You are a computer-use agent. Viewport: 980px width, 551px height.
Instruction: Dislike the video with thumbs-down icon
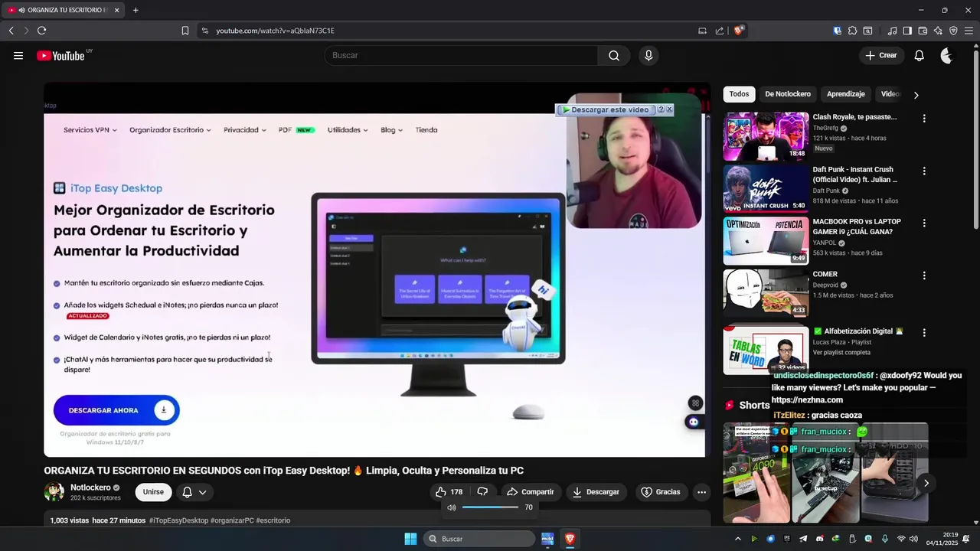click(482, 492)
